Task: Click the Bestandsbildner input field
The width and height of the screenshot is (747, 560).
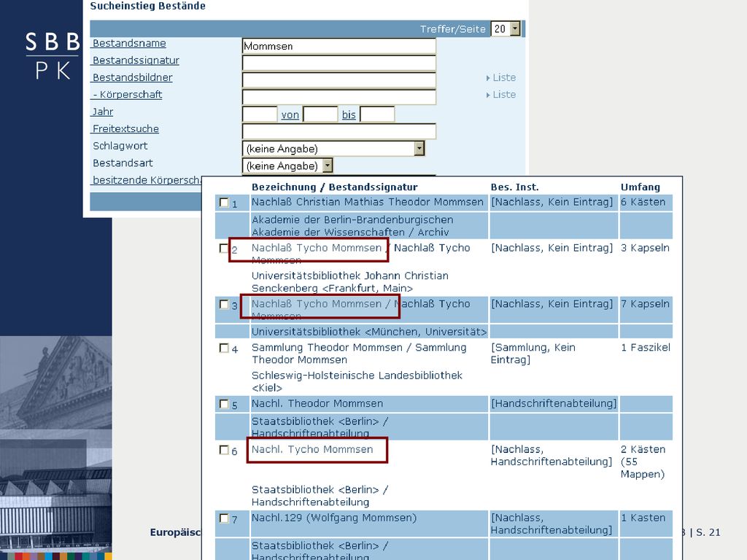Action: (338, 80)
